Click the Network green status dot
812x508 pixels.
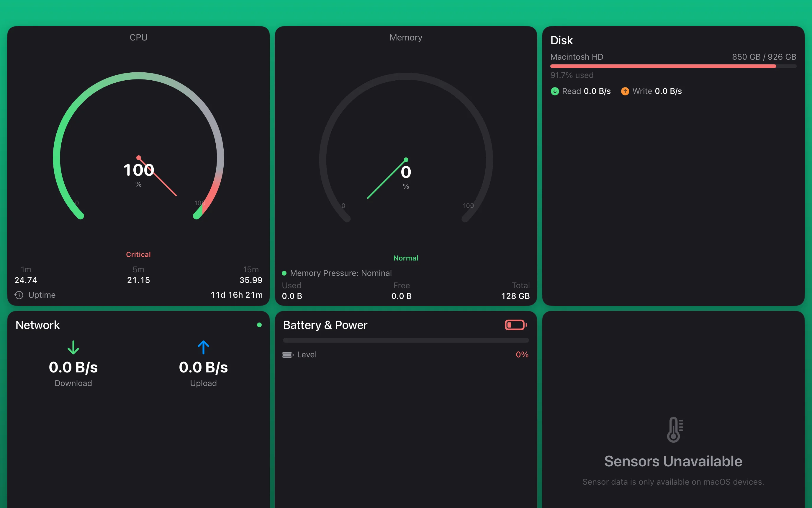pyautogui.click(x=259, y=325)
